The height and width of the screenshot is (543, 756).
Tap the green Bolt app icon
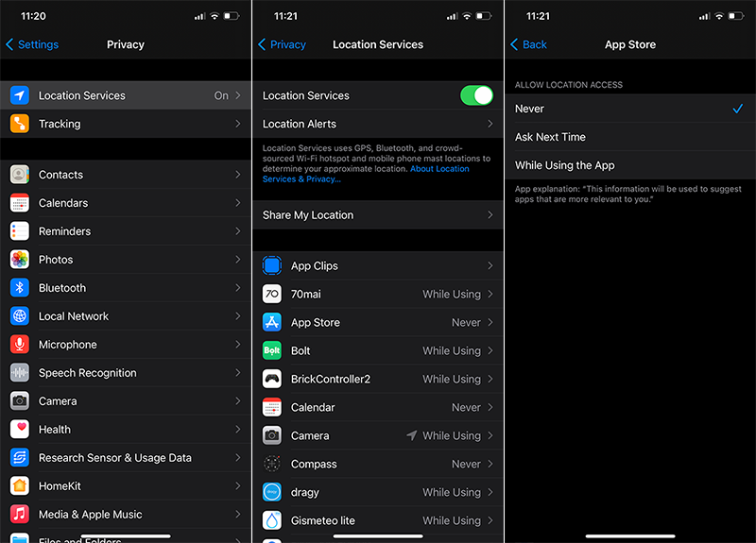272,350
